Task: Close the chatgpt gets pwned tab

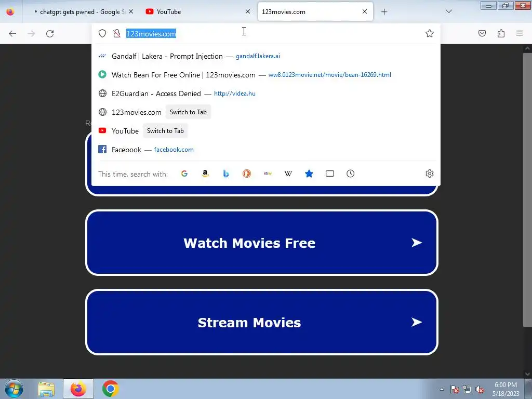Action: 131,11
